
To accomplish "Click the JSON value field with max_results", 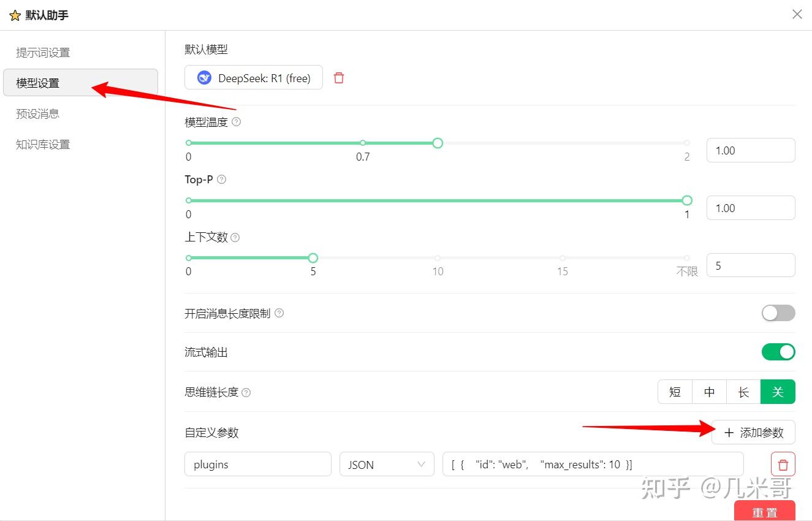I will 593,465.
